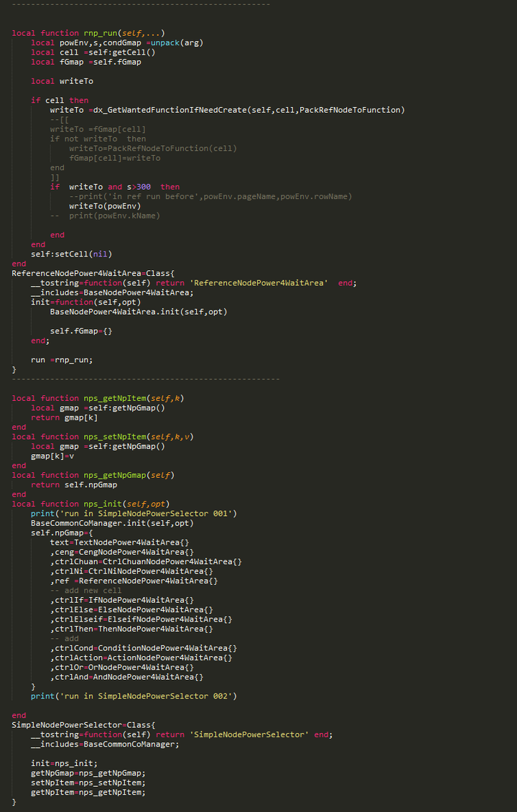
Task: Click ',ctrlNi=CtrlNiNodePower4WaitArea{}' entry
Action: point(131,571)
